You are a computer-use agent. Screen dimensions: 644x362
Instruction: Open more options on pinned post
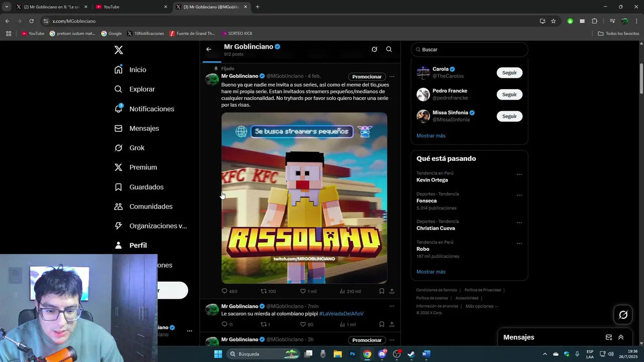[392, 77]
